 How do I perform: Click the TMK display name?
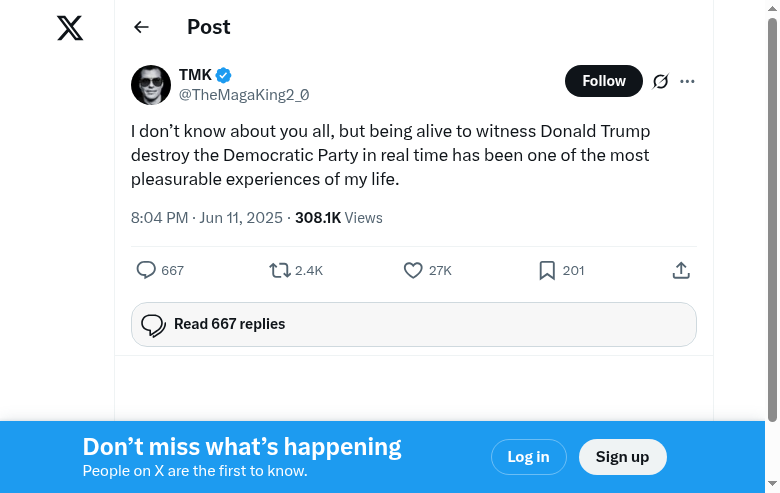pos(195,75)
